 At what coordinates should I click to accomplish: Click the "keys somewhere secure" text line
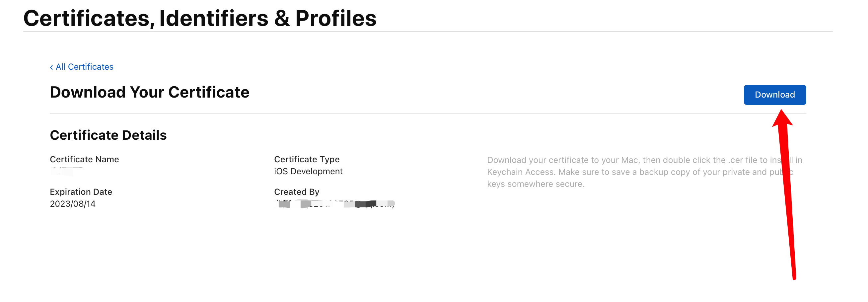pyautogui.click(x=536, y=184)
